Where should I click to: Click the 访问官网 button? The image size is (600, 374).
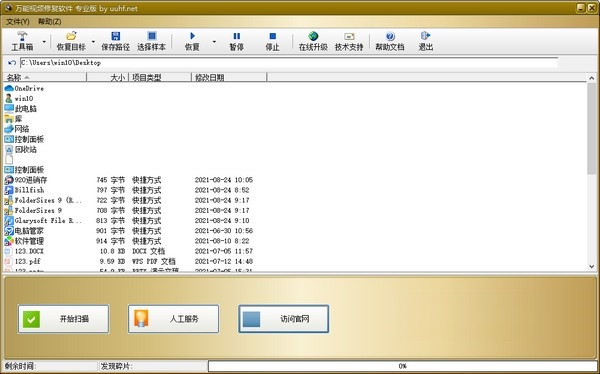[284, 319]
